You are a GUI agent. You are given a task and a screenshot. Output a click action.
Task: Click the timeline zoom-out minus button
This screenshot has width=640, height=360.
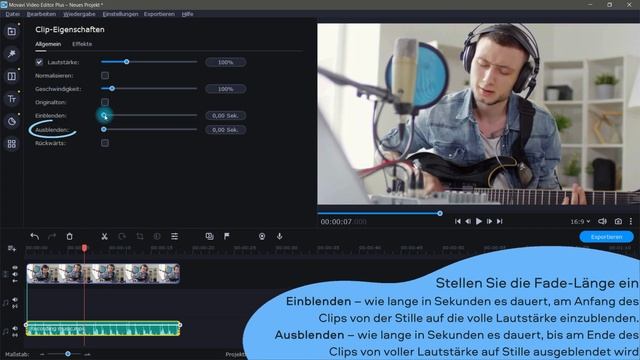pos(42,354)
